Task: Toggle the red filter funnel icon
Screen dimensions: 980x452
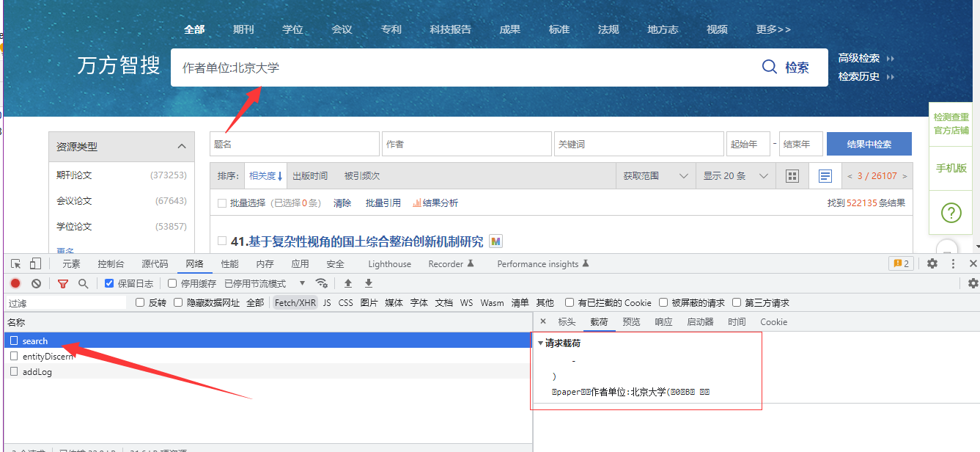Action: 63,283
